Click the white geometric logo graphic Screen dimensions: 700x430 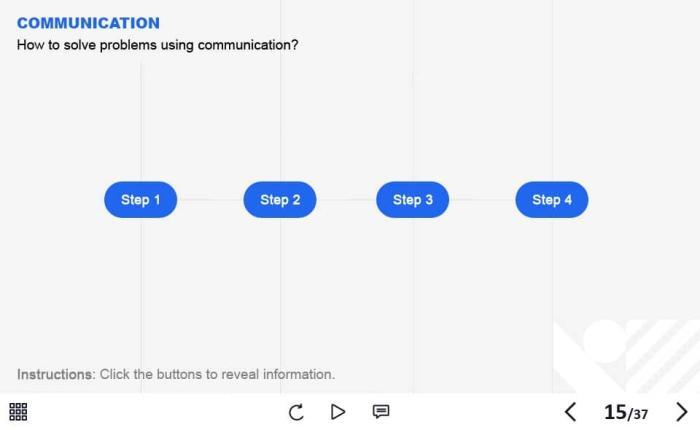click(625, 355)
